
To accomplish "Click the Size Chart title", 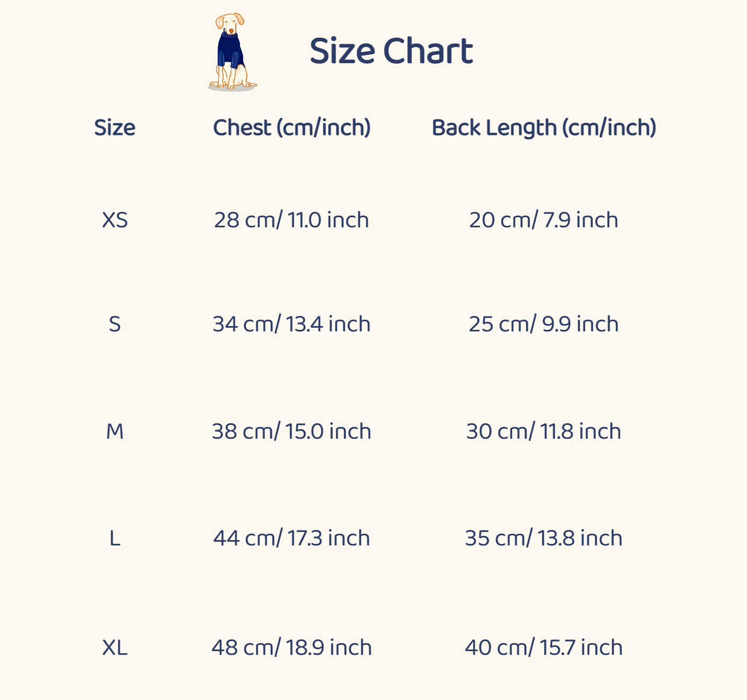I will point(391,52).
